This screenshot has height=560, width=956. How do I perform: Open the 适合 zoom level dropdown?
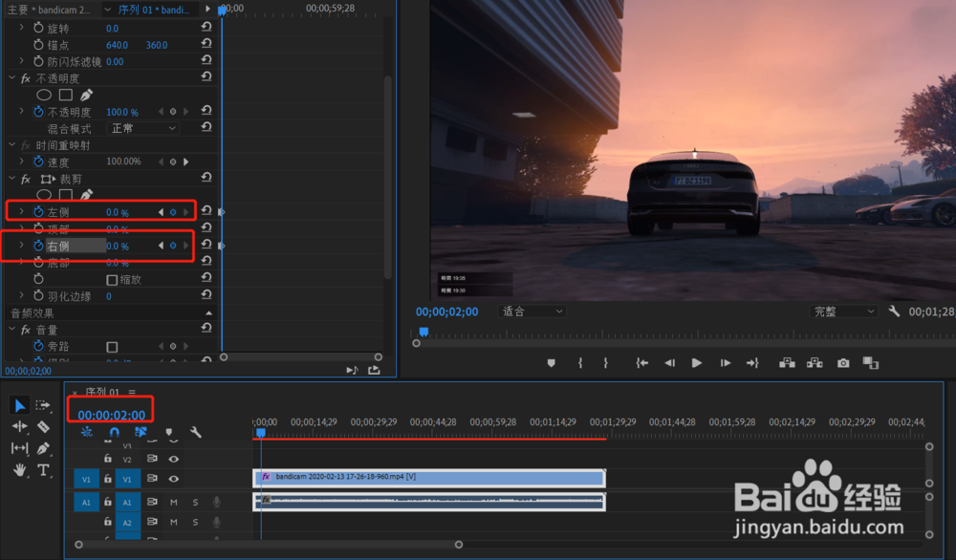point(532,312)
